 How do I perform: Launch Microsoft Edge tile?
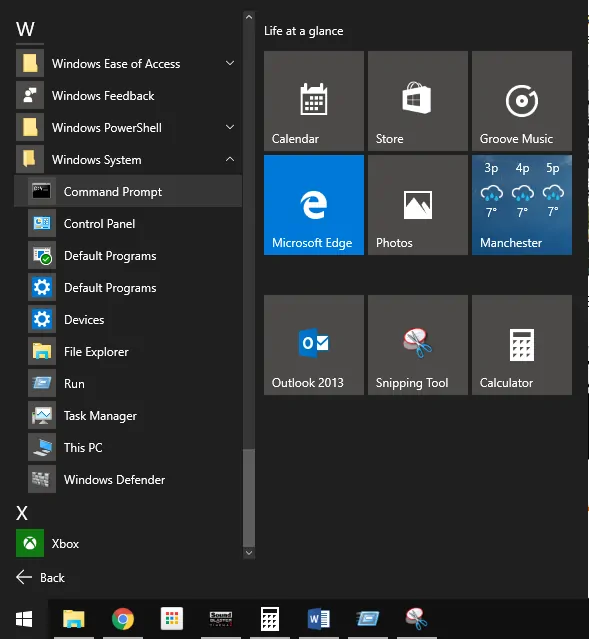click(x=314, y=205)
